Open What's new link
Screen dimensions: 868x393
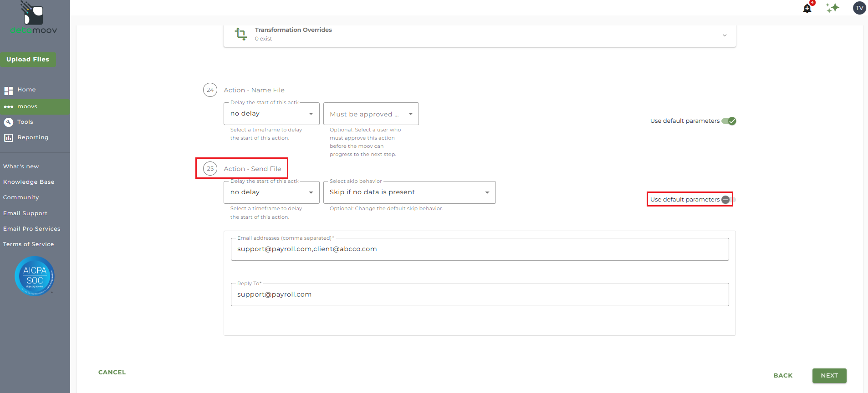pos(21,166)
